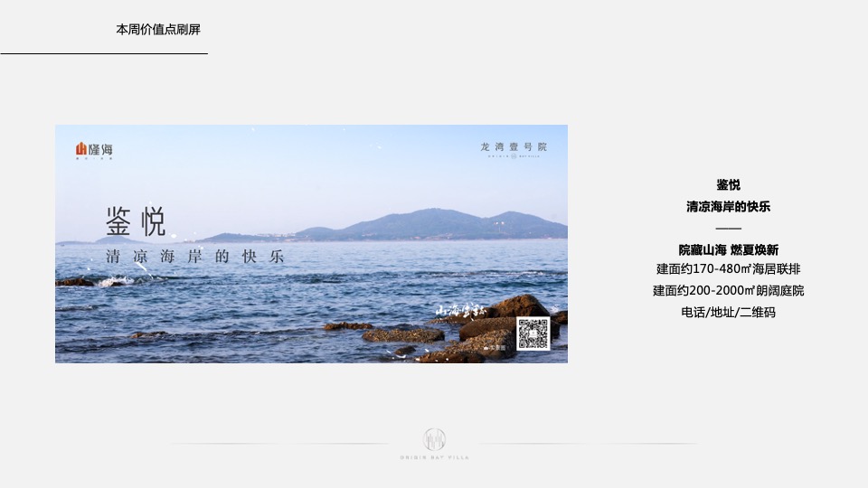This screenshot has width=868, height=488.
Task: Click the bold 鉴悦 heading in the right text block
Action: click(728, 184)
